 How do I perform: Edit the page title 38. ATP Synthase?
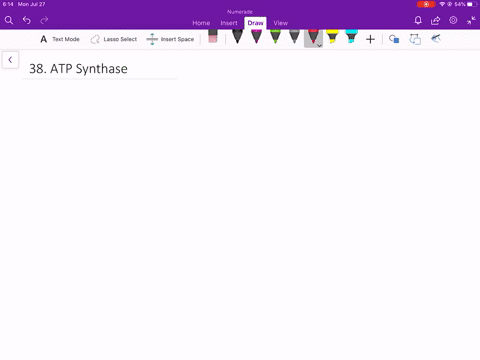coord(78,69)
